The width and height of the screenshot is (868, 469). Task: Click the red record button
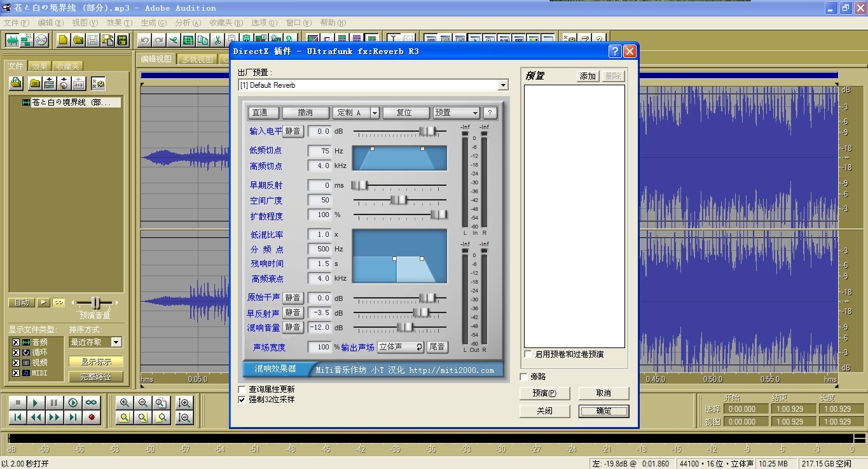pos(92,417)
